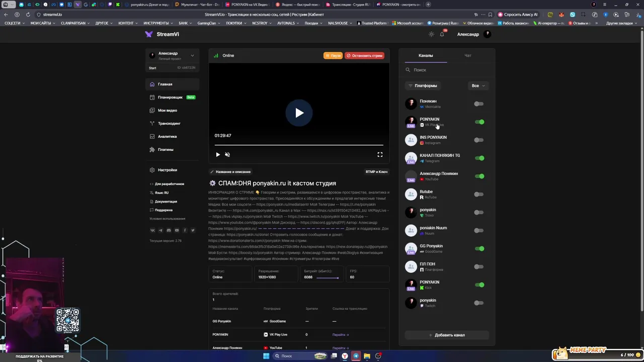Reload the browser page
The width and height of the screenshot is (644, 362).
tap(28, 15)
